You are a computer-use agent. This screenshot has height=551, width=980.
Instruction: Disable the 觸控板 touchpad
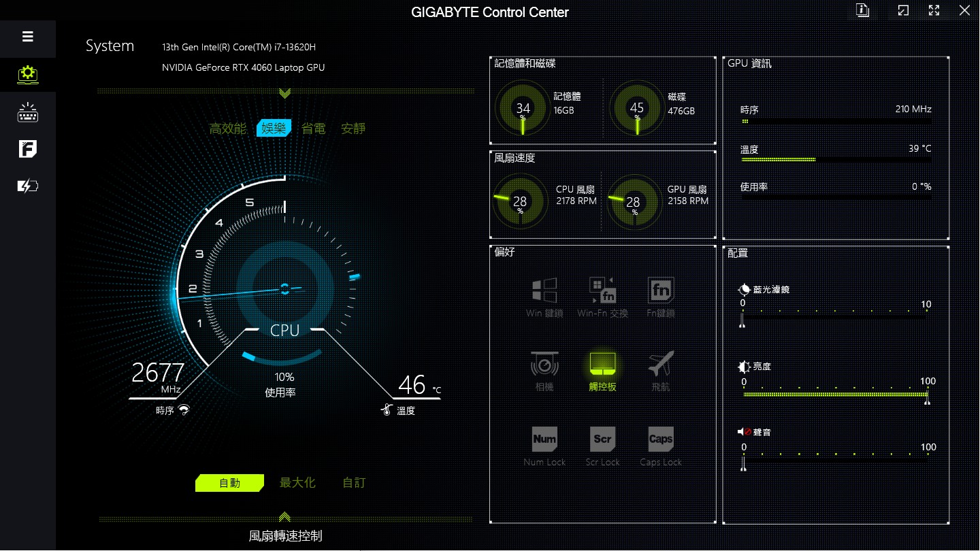tap(603, 371)
